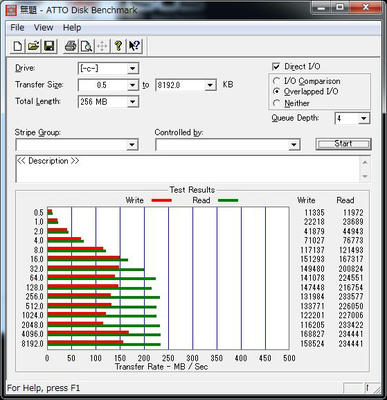Select the I/O Comparison radio button

coord(276,81)
